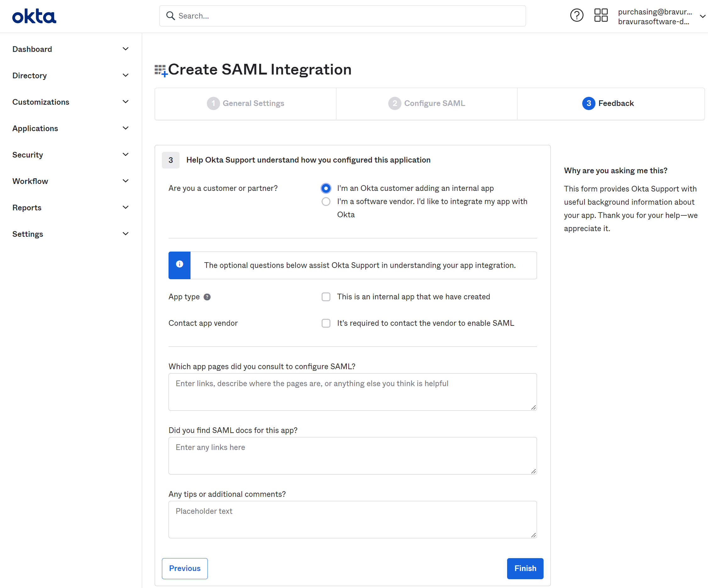Open the apps grid icon

(601, 15)
